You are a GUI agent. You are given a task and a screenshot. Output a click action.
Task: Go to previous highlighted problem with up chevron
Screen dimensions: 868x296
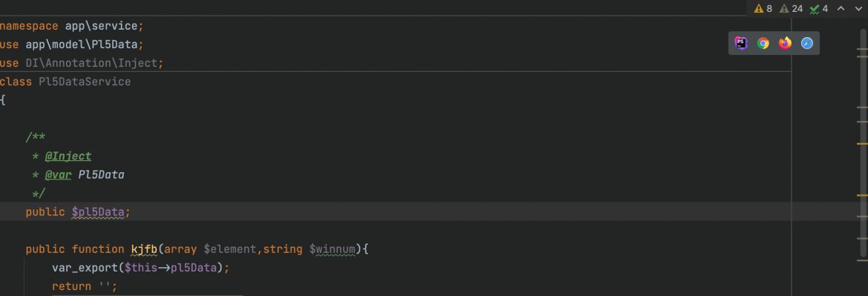click(841, 8)
